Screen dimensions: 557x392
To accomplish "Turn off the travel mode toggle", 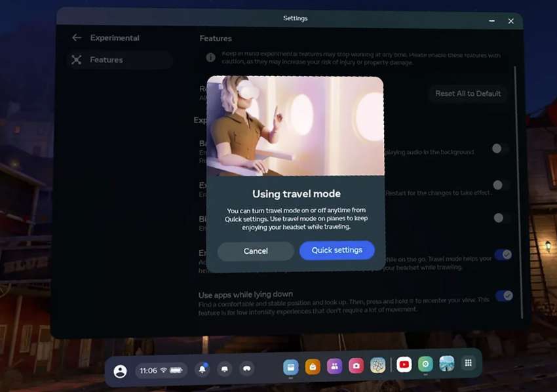I will pyautogui.click(x=503, y=254).
